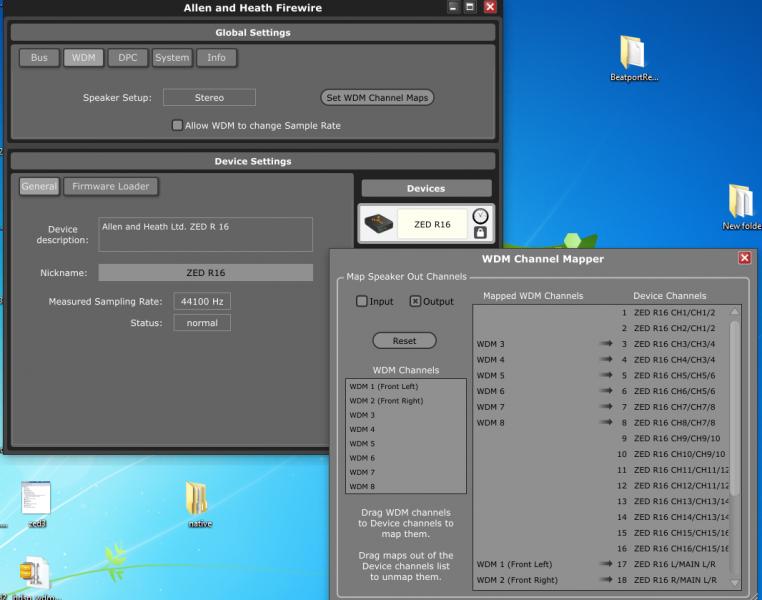Switch to the Info tab
This screenshot has width=762, height=600.
[216, 57]
